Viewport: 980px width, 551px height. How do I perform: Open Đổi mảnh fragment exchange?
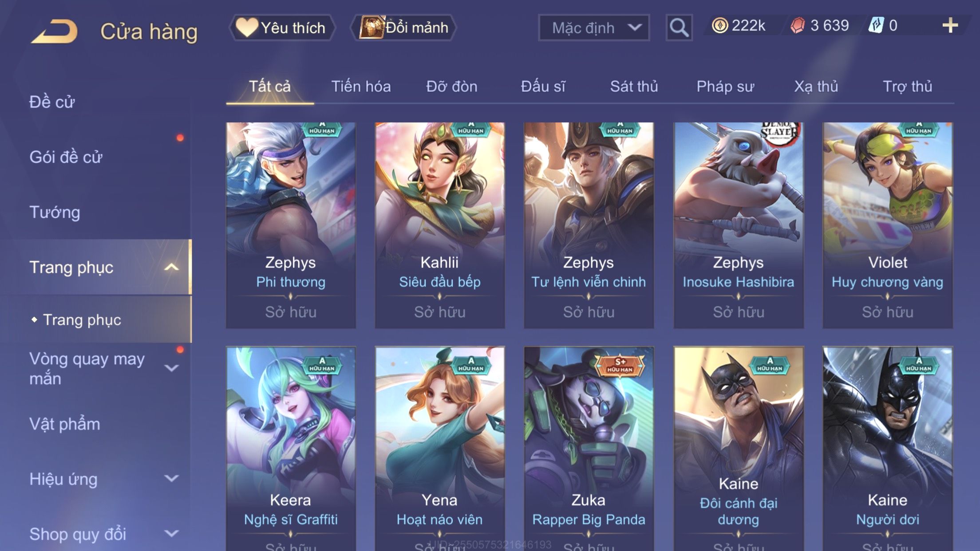403,28
